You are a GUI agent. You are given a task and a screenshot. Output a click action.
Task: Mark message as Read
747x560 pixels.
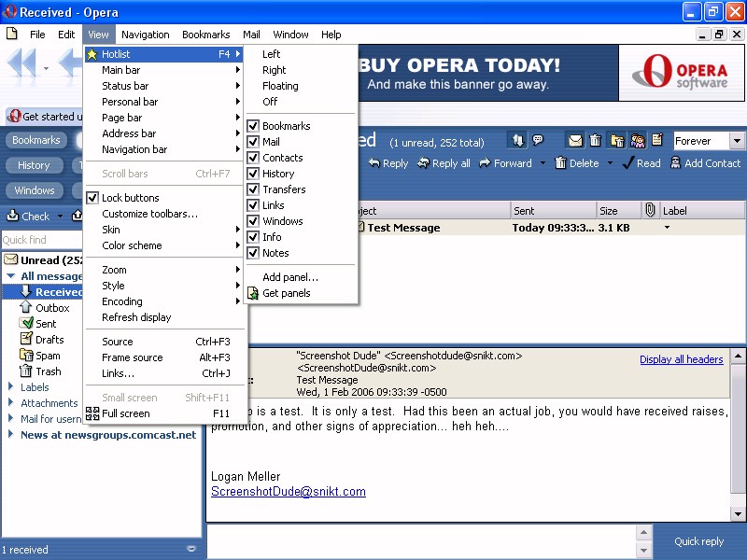[x=641, y=163]
